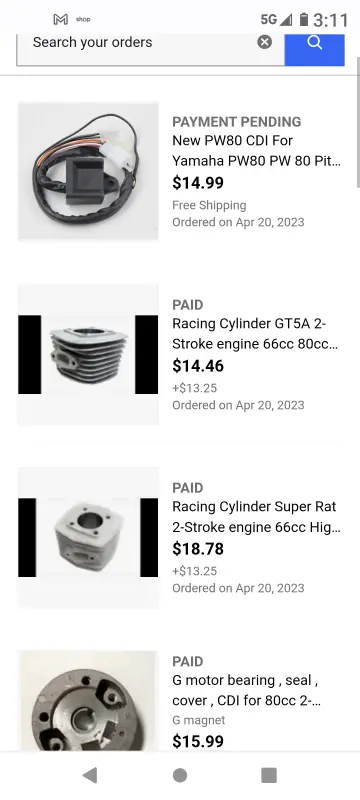Tap the Android back triangle button
The image size is (360, 800).
(x=90, y=775)
